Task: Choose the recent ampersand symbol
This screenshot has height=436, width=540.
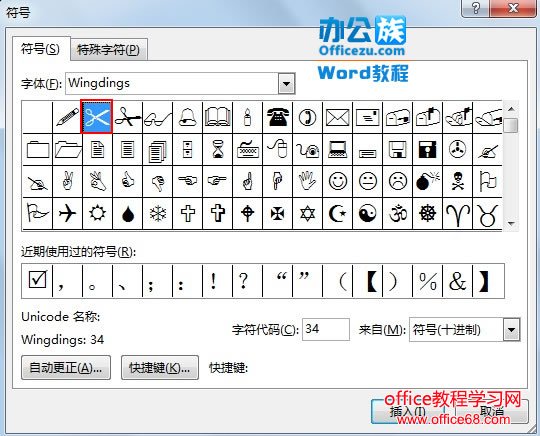Action: [457, 281]
